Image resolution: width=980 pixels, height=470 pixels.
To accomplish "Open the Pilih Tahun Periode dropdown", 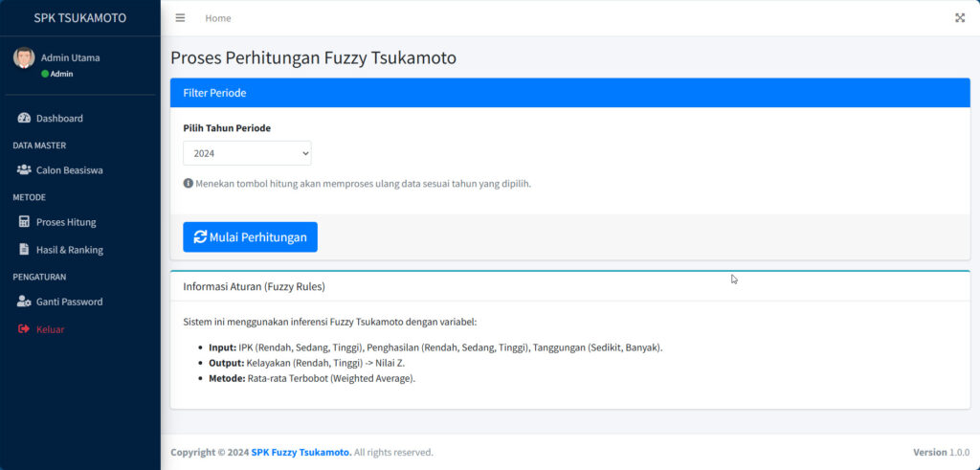I will [x=247, y=153].
